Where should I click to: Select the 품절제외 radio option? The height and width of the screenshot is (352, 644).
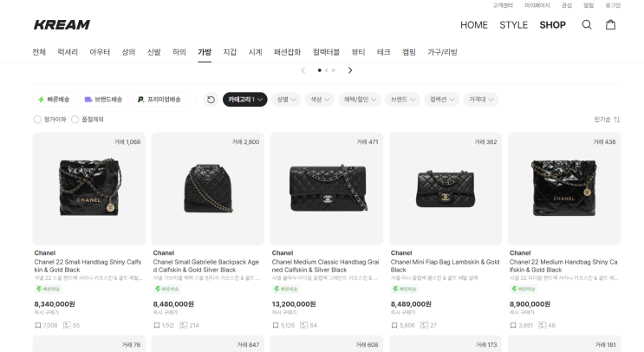coord(75,120)
